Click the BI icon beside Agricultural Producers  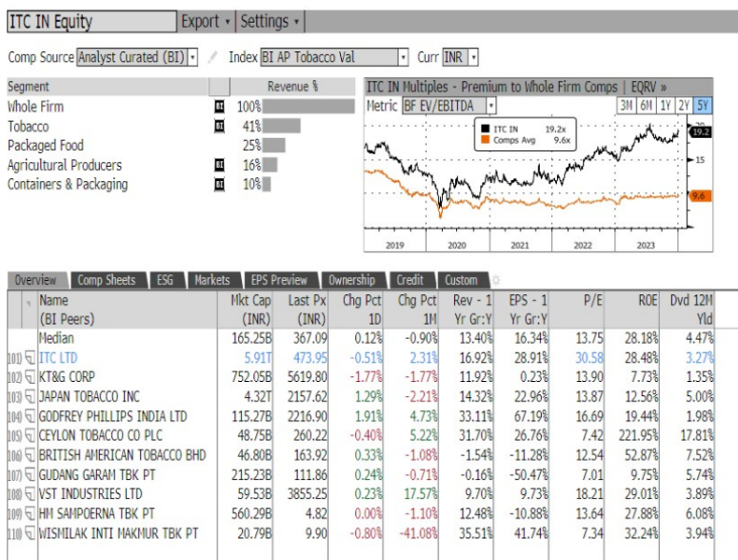click(x=219, y=165)
